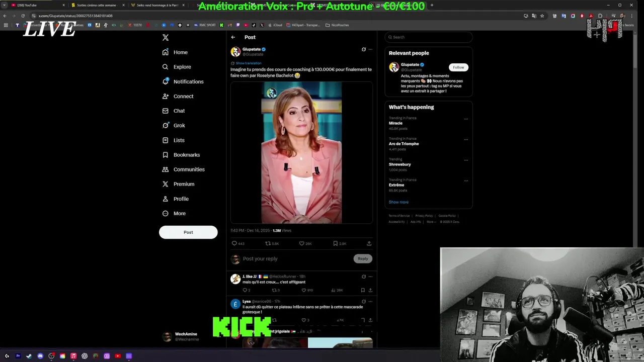Go back with the Post header arrow
This screenshot has width=644, height=362.
pos(233,37)
